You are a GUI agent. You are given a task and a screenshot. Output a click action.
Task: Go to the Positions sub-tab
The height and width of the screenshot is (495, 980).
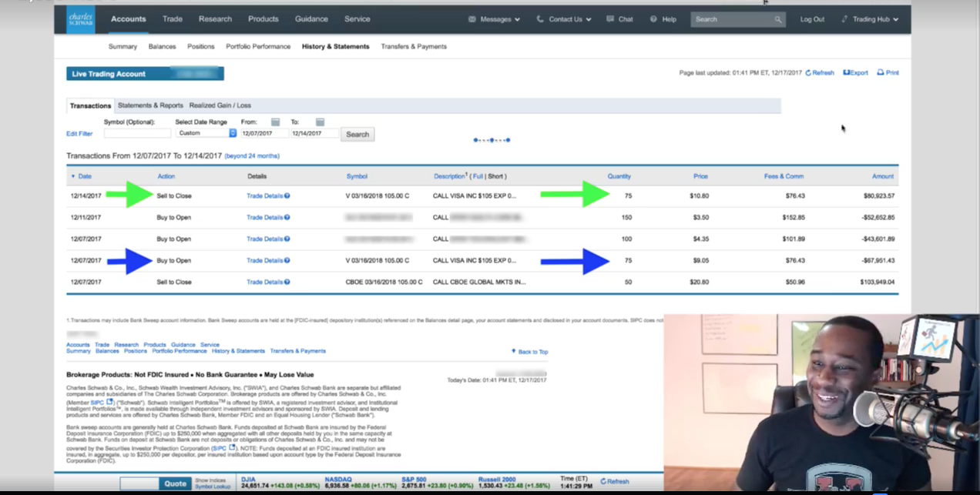pyautogui.click(x=201, y=46)
